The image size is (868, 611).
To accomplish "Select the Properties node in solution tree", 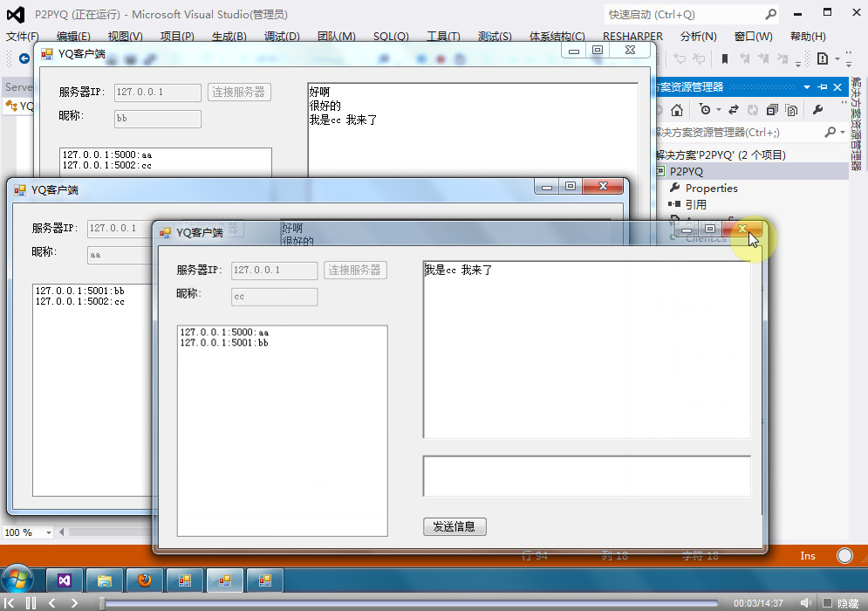I will (711, 188).
